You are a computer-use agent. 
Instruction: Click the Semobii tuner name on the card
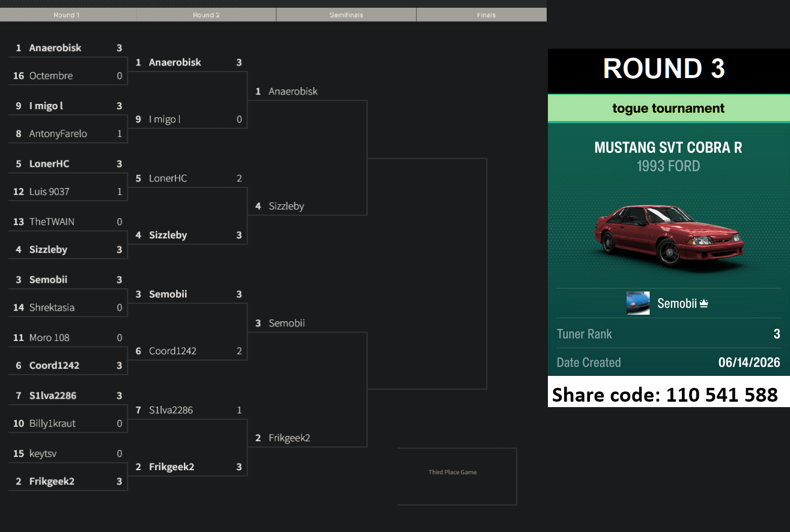pos(677,303)
